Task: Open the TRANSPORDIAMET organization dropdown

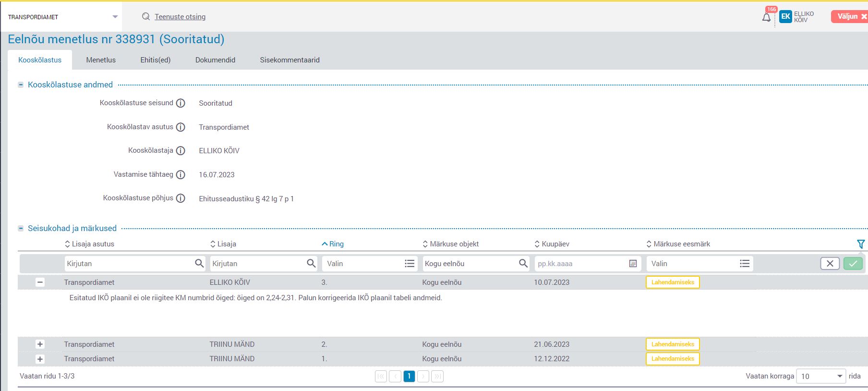Action: coord(115,17)
